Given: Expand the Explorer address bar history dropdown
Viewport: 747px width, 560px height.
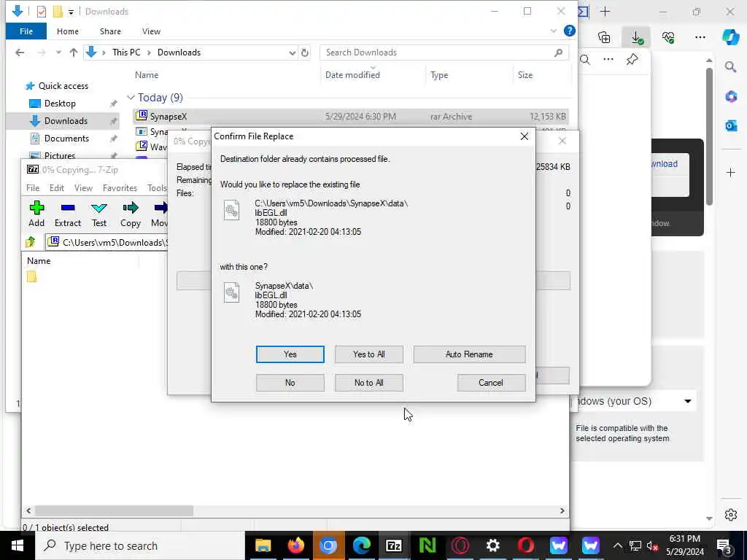Looking at the screenshot, I should coord(292,52).
